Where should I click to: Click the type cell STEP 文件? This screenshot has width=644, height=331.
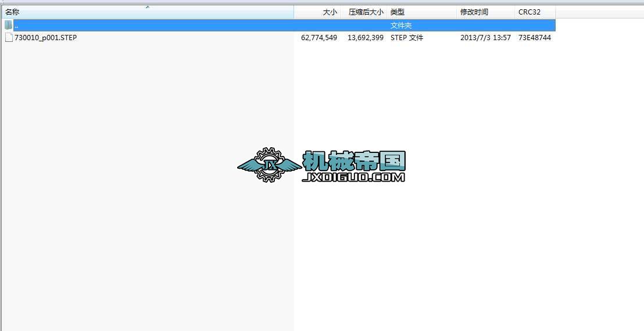coord(407,38)
